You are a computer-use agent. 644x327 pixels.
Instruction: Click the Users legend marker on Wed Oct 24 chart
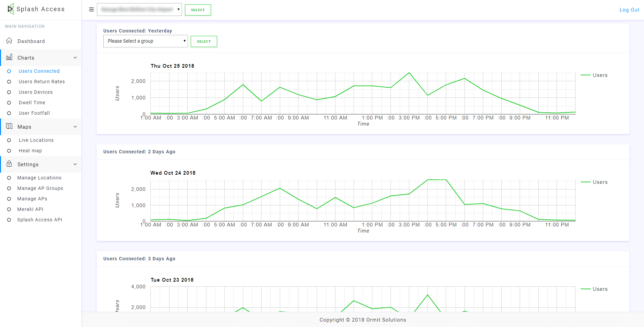(x=586, y=182)
